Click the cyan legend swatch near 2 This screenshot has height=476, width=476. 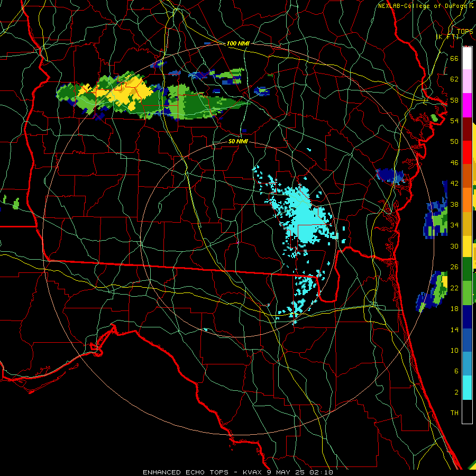click(x=467, y=388)
